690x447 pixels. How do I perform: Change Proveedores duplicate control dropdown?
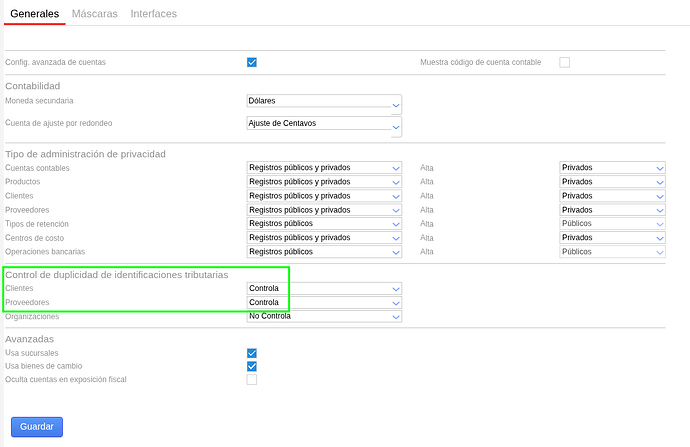(324, 302)
